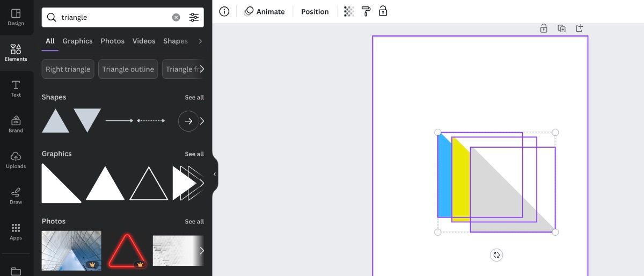This screenshot has width=644, height=276.
Task: Open the transparency checkerboard icon
Action: pos(349,11)
